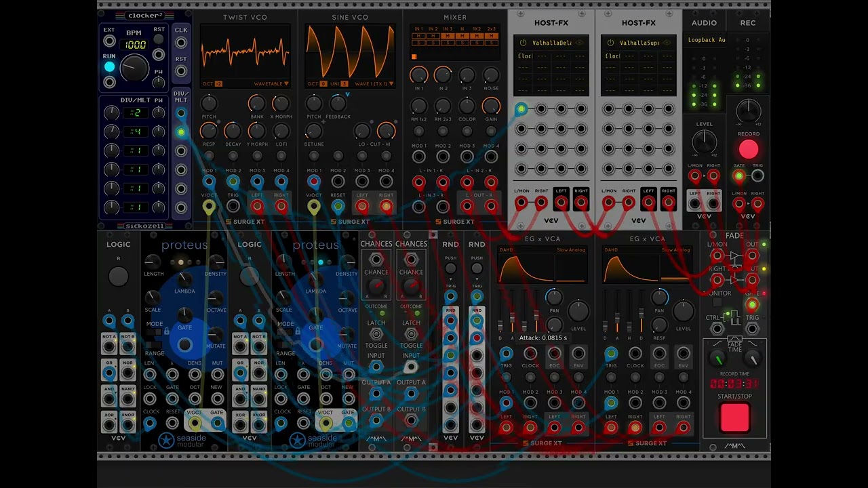Toggle the MONITOR button on the FADE module

tap(716, 302)
